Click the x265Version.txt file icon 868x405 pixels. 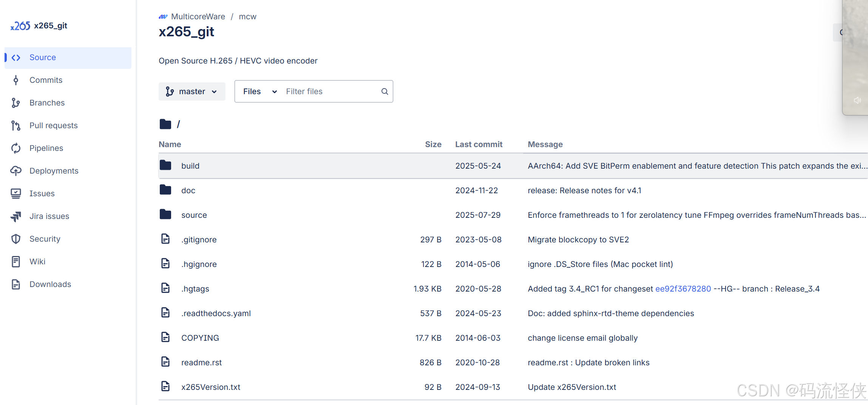165,386
